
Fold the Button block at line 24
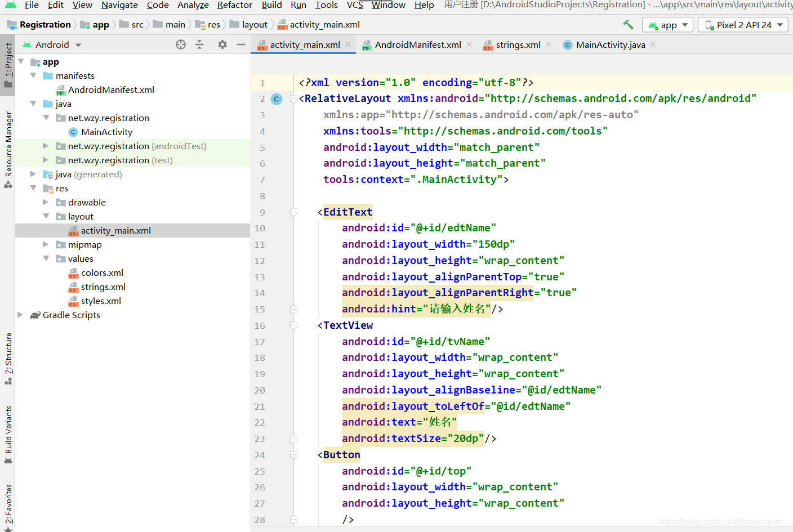pos(293,455)
